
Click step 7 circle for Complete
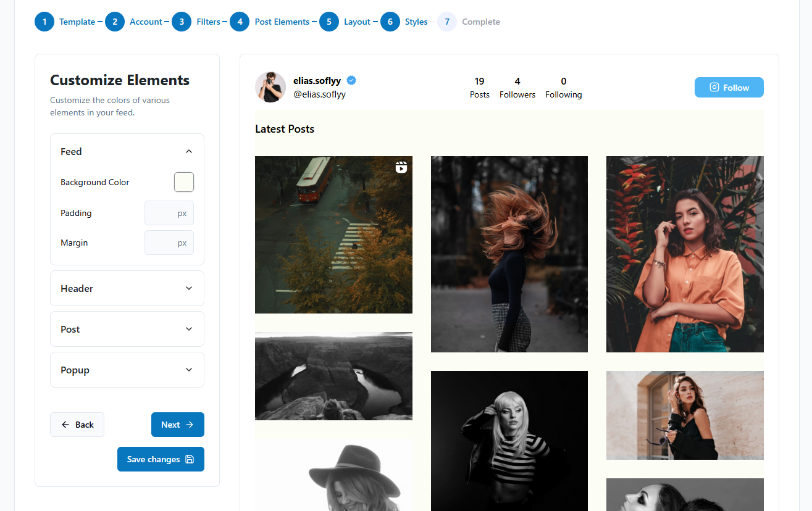coord(447,22)
